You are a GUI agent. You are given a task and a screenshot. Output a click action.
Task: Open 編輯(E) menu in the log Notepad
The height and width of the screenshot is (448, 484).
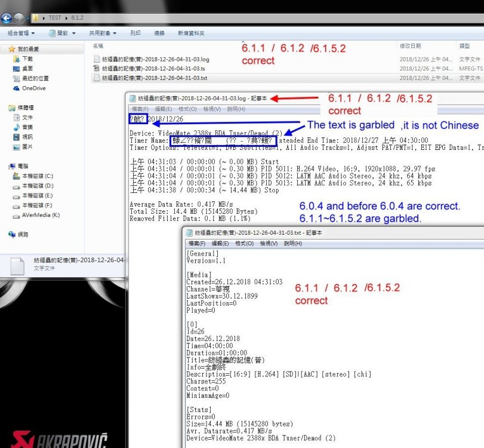tap(164, 109)
